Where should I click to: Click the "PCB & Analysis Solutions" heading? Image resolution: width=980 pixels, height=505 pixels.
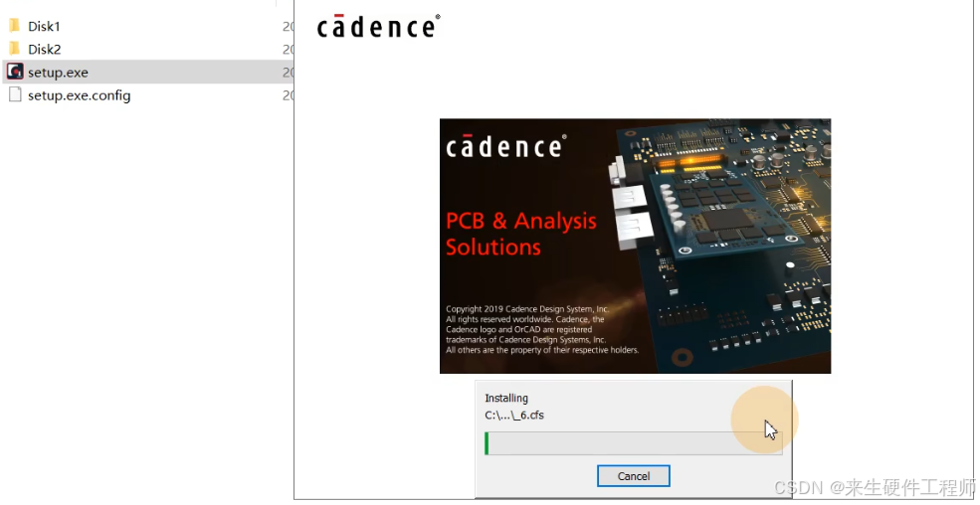click(x=521, y=234)
